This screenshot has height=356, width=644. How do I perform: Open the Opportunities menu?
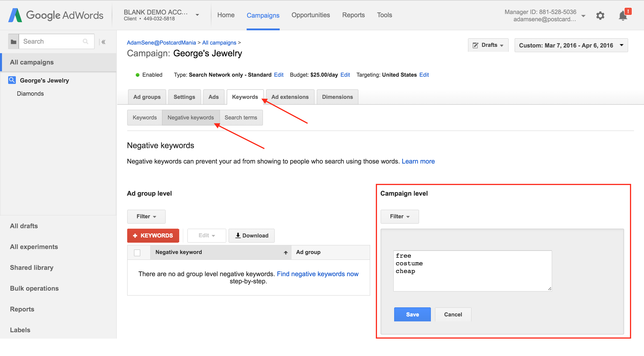tap(310, 15)
